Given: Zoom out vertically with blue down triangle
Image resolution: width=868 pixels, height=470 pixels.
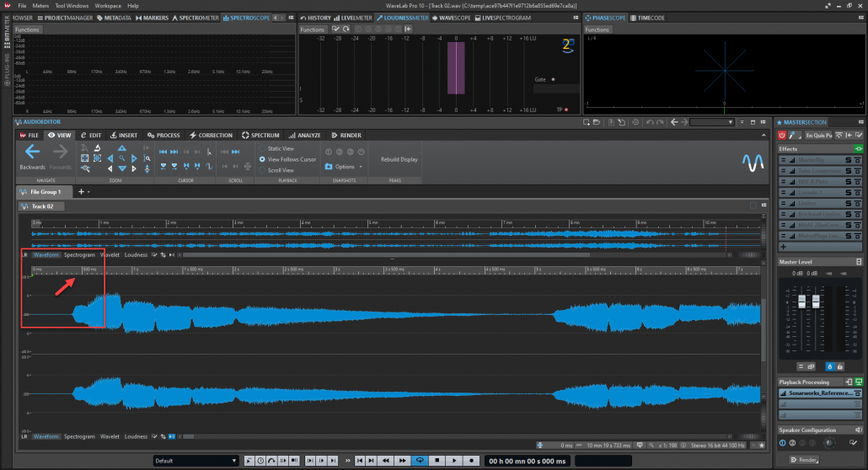Looking at the screenshot, I should [122, 168].
